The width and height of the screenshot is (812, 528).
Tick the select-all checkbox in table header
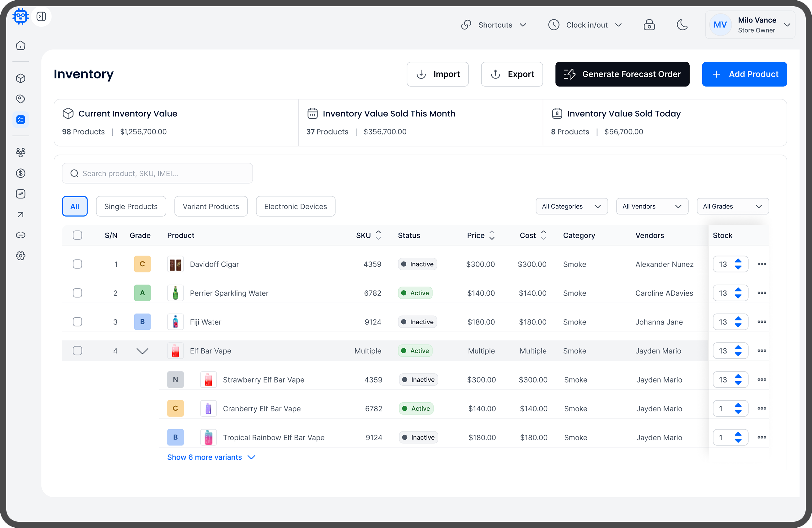pyautogui.click(x=77, y=235)
